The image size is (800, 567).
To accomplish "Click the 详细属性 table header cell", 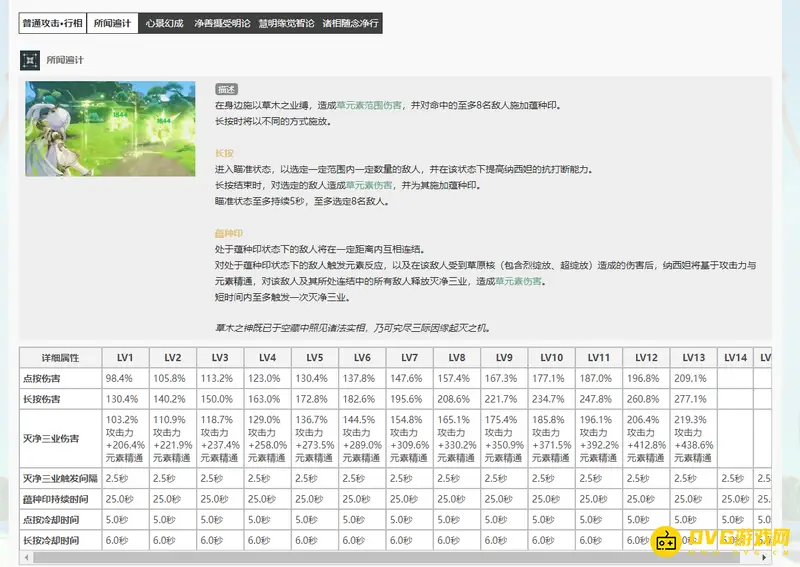I will pyautogui.click(x=60, y=357).
